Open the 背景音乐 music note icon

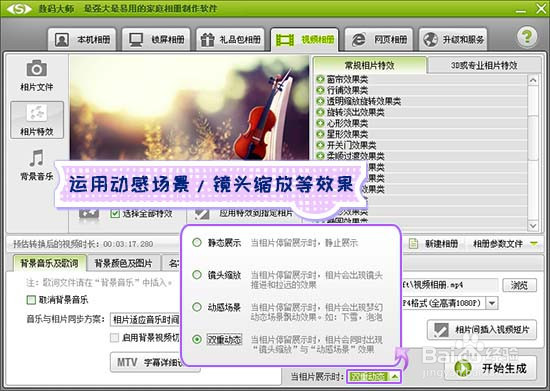click(x=36, y=165)
